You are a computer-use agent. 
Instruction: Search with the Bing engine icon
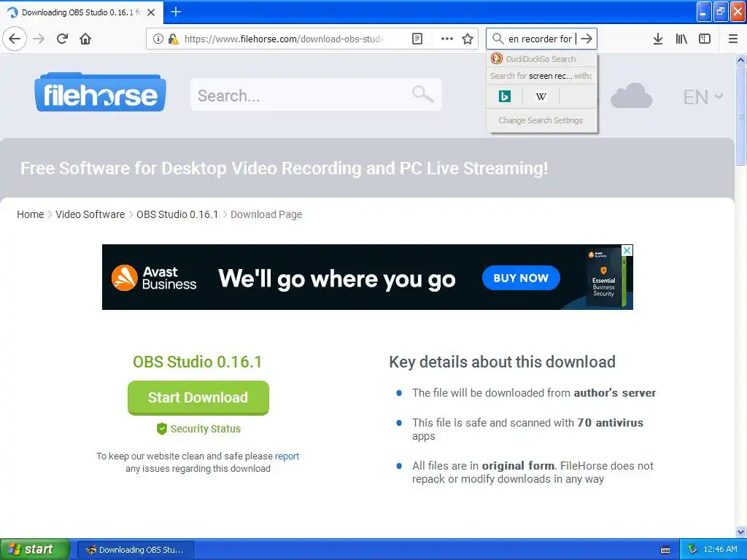pos(505,96)
